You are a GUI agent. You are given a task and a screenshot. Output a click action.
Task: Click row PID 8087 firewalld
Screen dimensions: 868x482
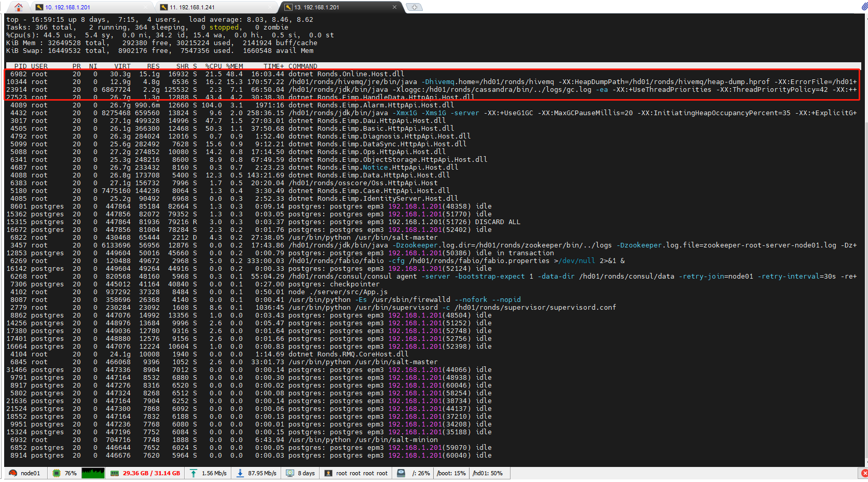tap(432, 300)
